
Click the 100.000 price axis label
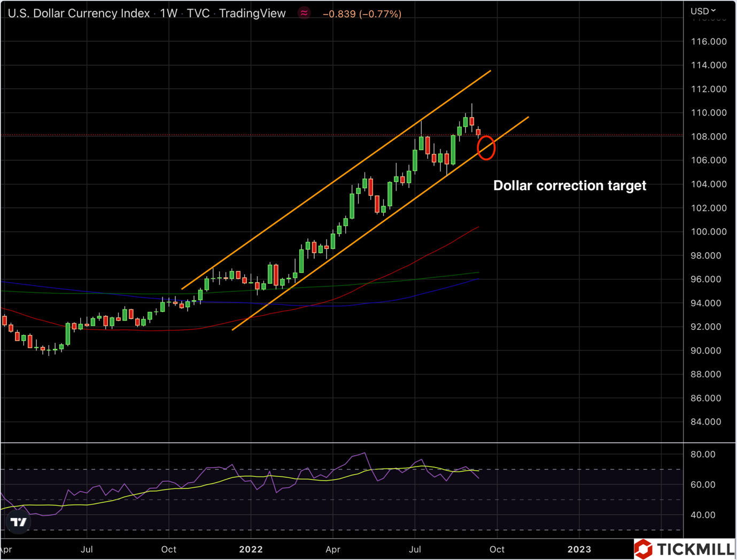(x=709, y=231)
